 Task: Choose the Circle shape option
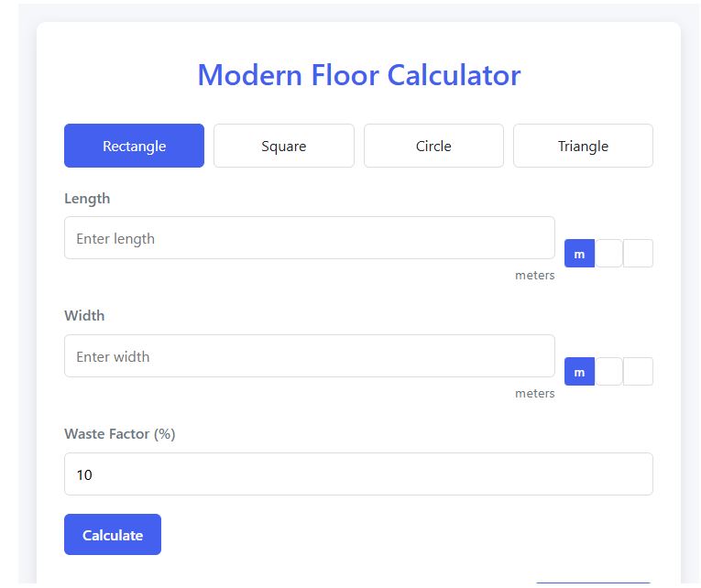point(433,146)
